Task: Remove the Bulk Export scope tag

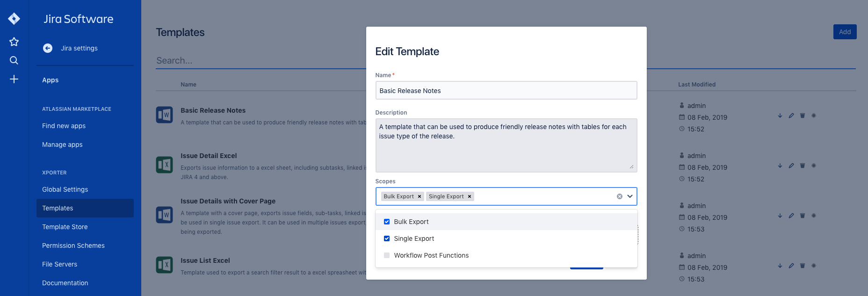Action: [x=420, y=196]
